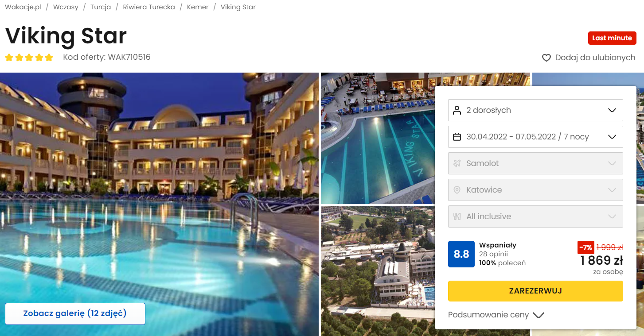Open the 2 dorosłych guests dropdown

click(535, 110)
